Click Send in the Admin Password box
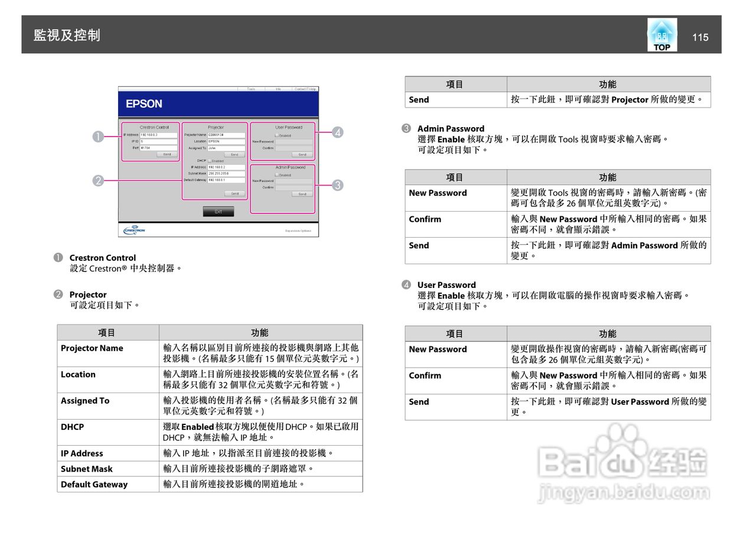756x535 pixels. click(302, 194)
